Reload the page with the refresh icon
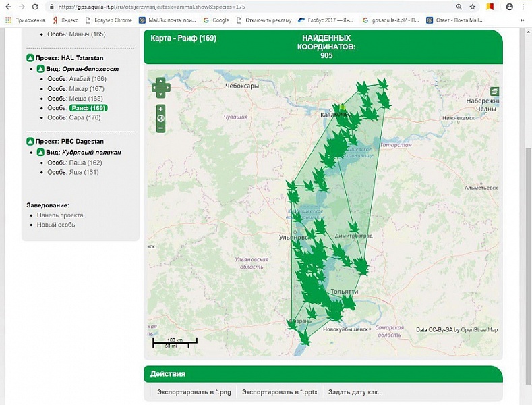This screenshot has width=532, height=405. click(x=35, y=7)
